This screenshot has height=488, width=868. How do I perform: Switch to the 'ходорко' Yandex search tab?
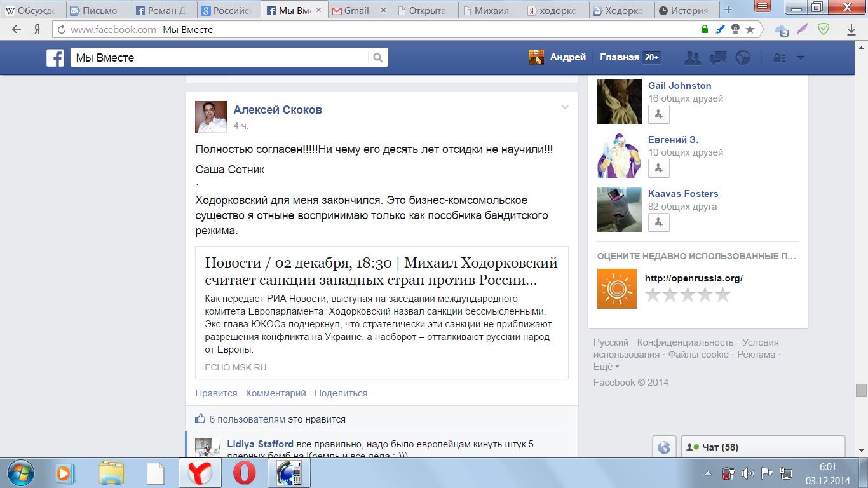(x=557, y=10)
